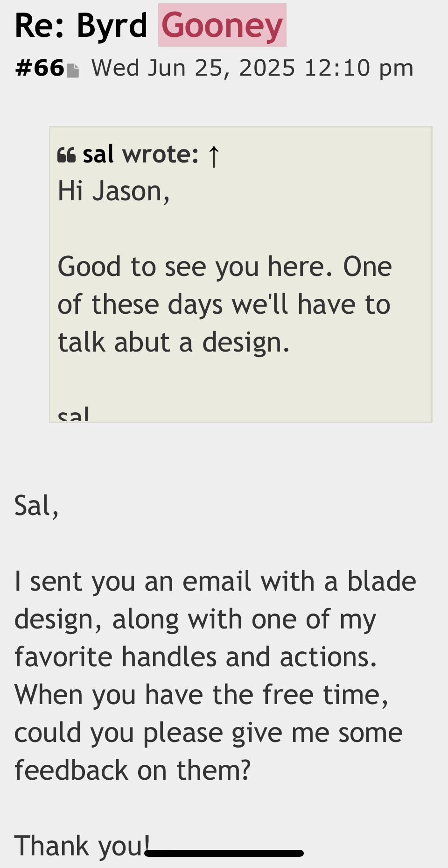Click the cut-off "sal" signature in quote

click(x=73, y=415)
